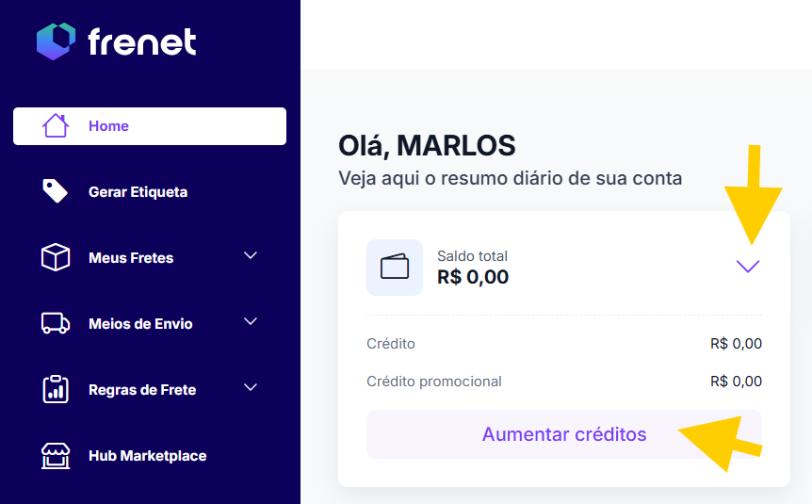Click the Meus Fretes box icon
Image resolution: width=812 pixels, height=504 pixels.
pos(56,257)
